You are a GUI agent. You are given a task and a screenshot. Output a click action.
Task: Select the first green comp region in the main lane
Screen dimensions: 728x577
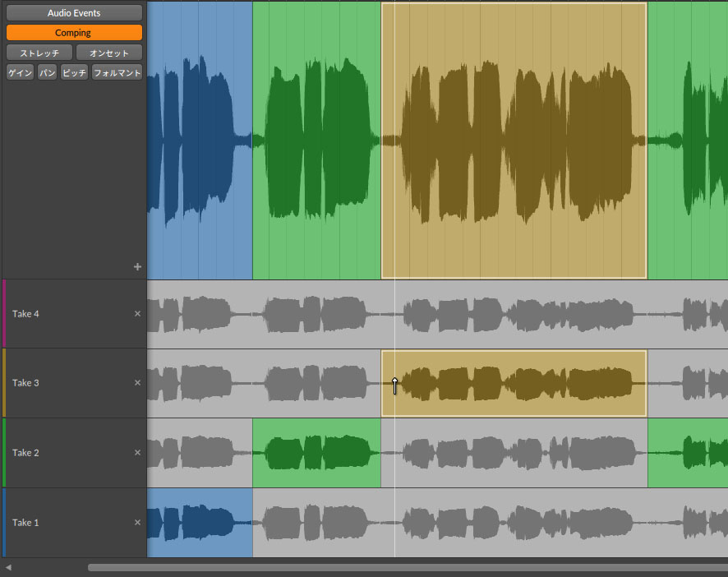[x=316, y=140]
